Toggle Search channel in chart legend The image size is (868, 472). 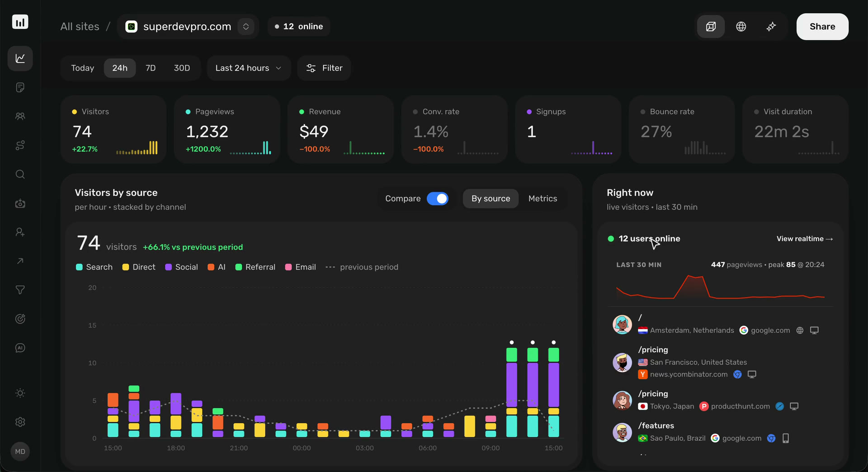point(94,267)
